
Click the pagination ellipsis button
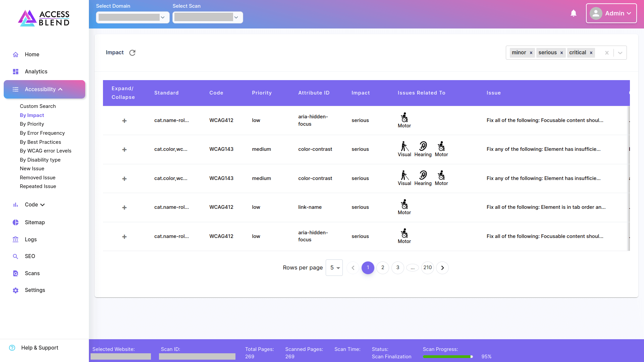[413, 268]
